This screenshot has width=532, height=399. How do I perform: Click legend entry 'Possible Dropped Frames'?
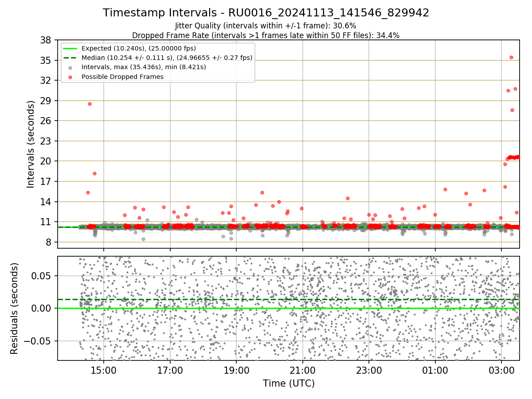point(123,77)
